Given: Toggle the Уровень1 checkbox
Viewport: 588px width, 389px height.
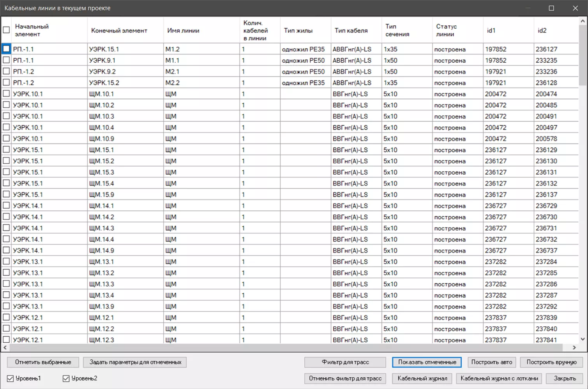Looking at the screenshot, I should click(x=10, y=378).
